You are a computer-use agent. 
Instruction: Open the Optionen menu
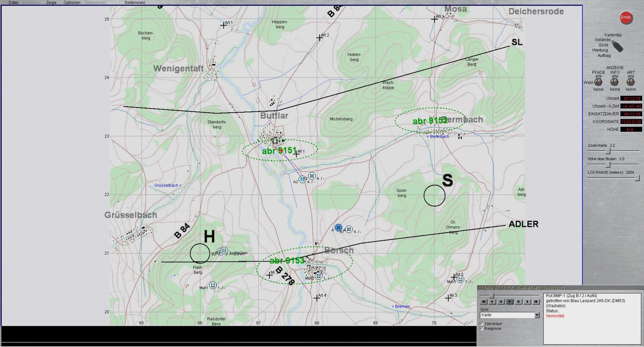[x=72, y=3]
